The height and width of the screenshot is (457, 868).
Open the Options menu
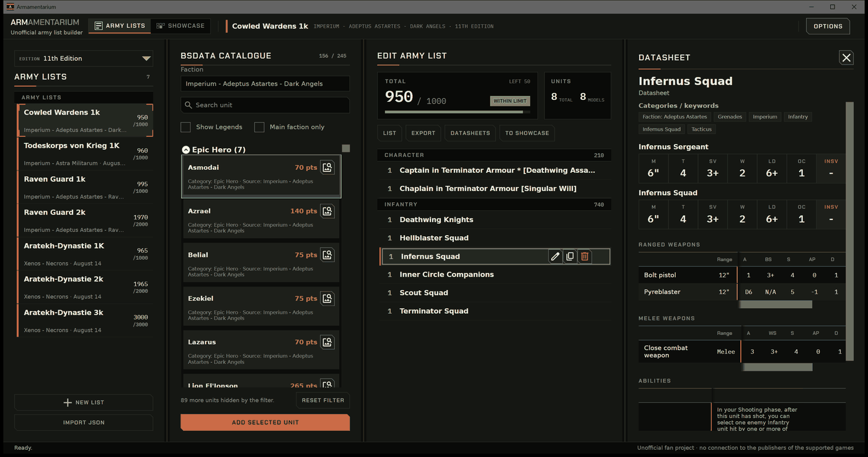828,26
